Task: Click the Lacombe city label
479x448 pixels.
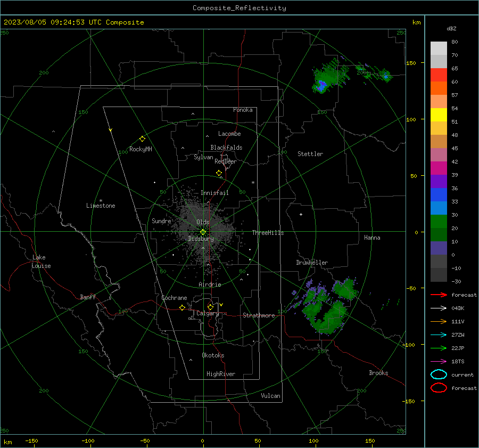Action: [229, 134]
